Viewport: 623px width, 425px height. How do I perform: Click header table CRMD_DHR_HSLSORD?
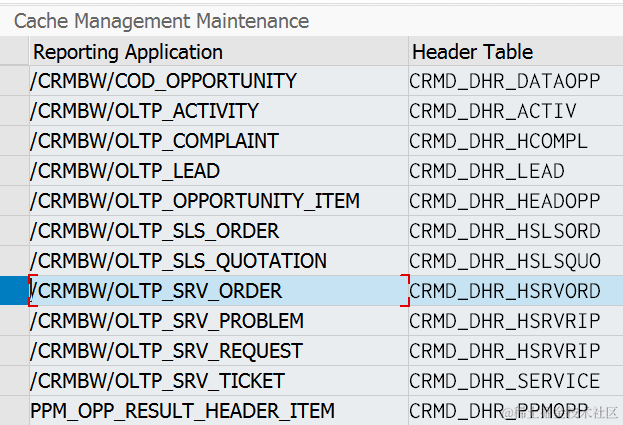(516, 231)
